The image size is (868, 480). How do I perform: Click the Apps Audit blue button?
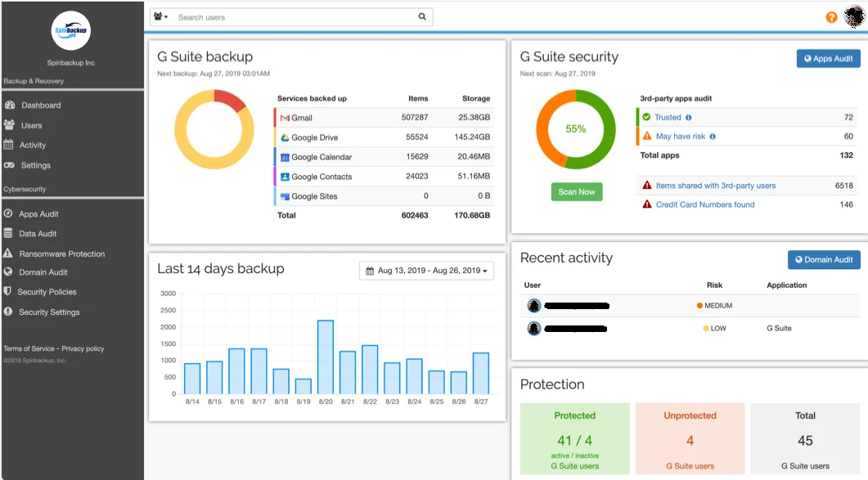click(828, 59)
